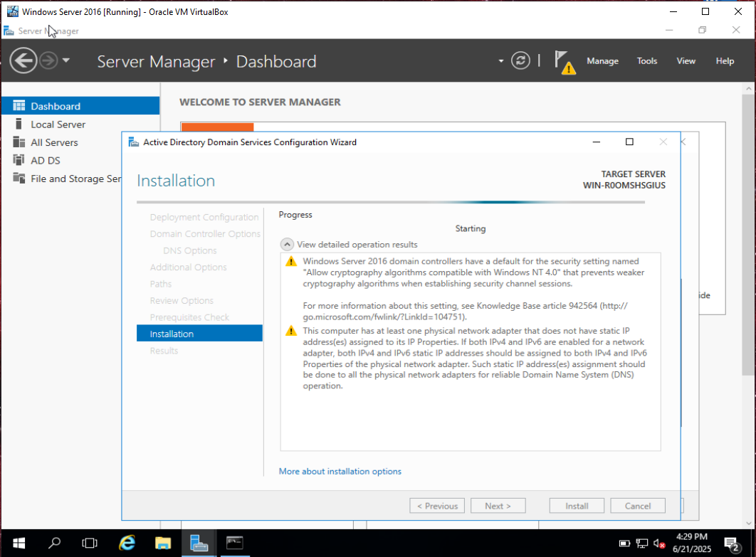Open the View menu
The height and width of the screenshot is (557, 756).
pos(686,61)
